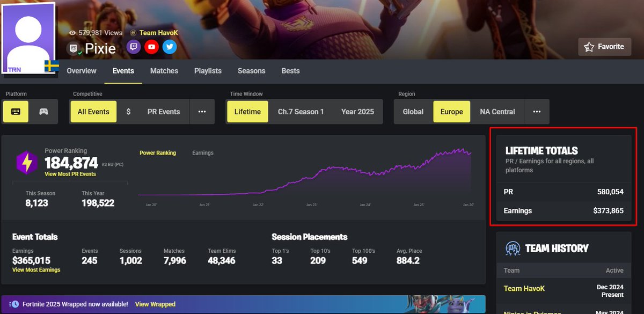Image resolution: width=644 pixels, height=314 pixels.
Task: Switch to the Matches tab
Action: point(164,70)
